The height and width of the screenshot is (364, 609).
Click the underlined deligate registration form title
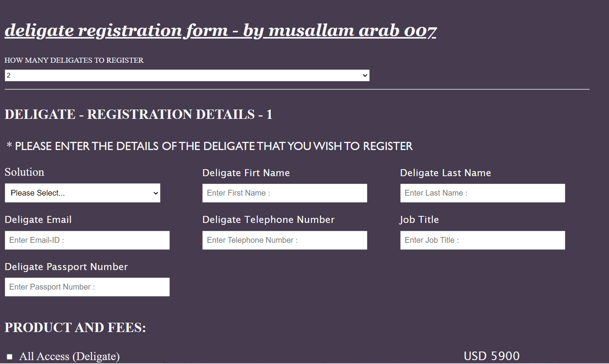[x=221, y=30]
